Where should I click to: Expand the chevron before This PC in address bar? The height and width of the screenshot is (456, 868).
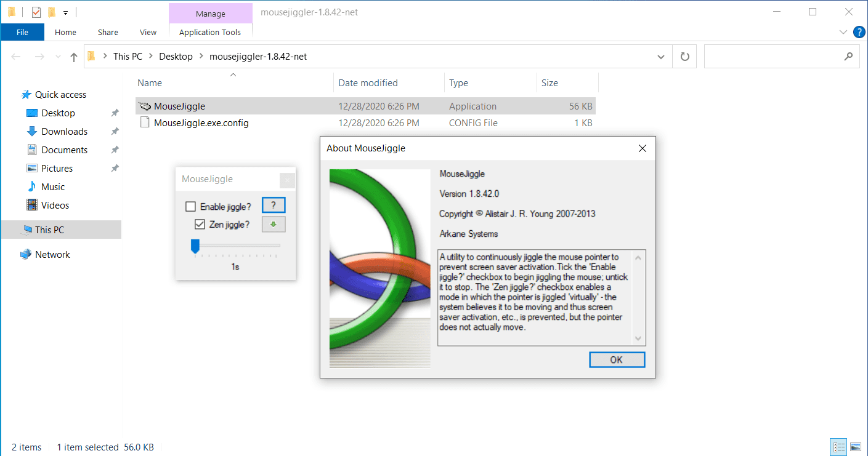click(x=105, y=57)
